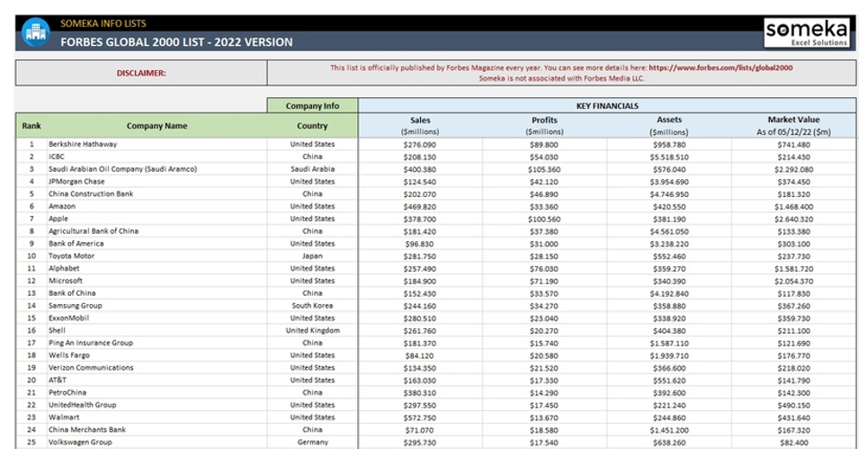Image resolution: width=868 pixels, height=466 pixels.
Task: Click Alphabet profits value $76.030
Action: click(x=544, y=269)
